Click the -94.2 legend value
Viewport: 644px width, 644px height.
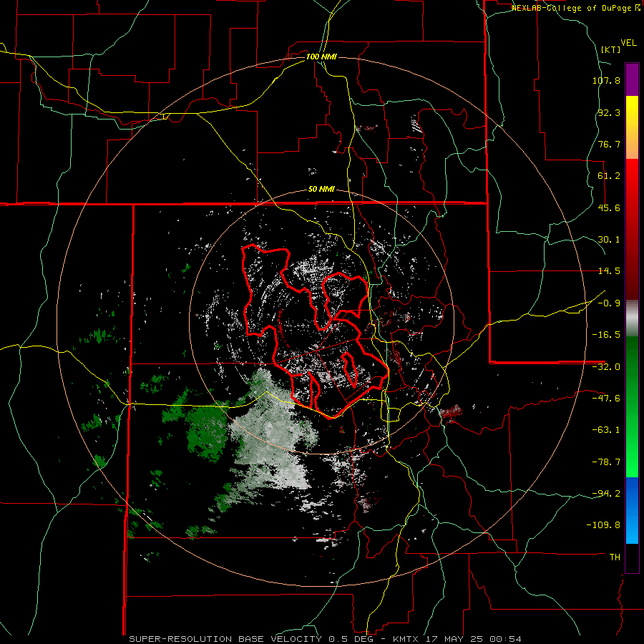coord(606,493)
